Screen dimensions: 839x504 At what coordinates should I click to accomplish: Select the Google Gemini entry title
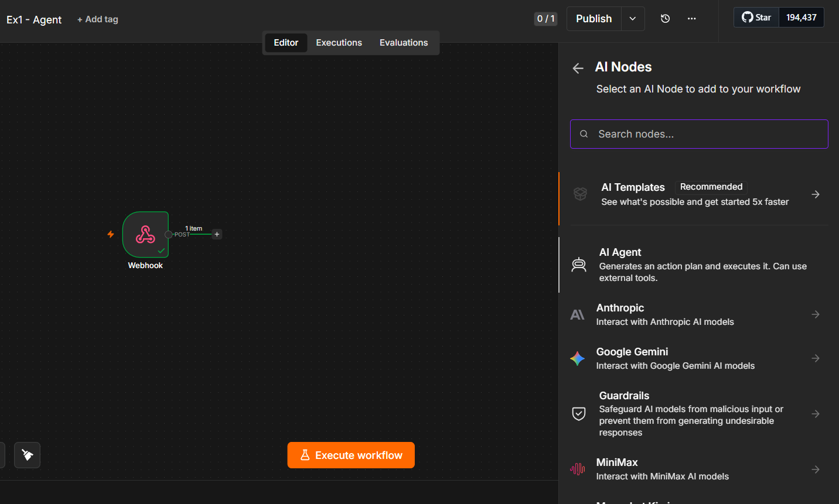pos(632,352)
